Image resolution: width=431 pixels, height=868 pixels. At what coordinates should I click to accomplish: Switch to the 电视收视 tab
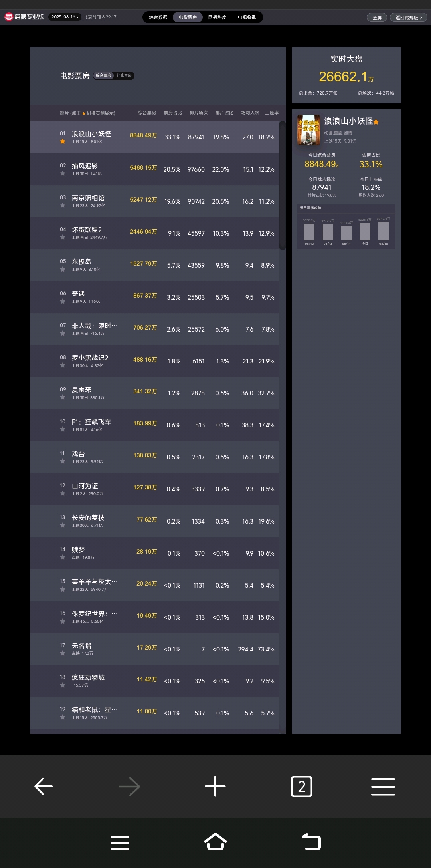tap(247, 17)
